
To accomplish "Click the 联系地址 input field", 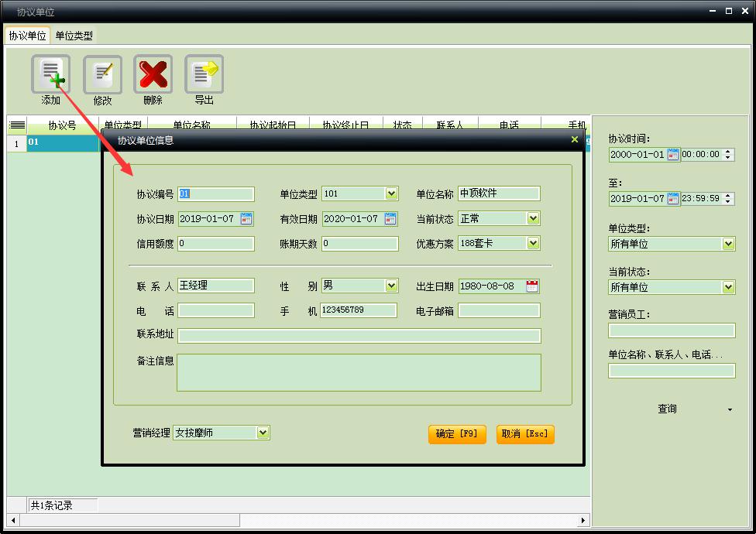I will point(359,335).
